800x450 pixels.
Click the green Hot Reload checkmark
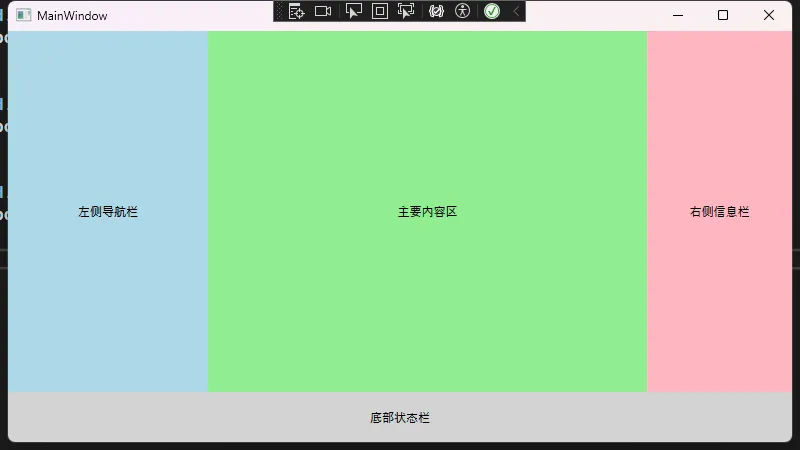(x=492, y=11)
